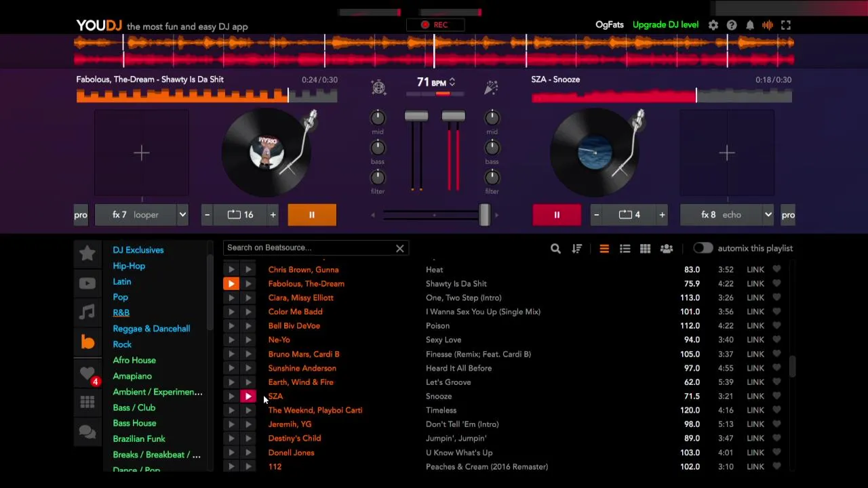Toggle automix this playlist switch
This screenshot has height=488, width=868.
pyautogui.click(x=703, y=248)
